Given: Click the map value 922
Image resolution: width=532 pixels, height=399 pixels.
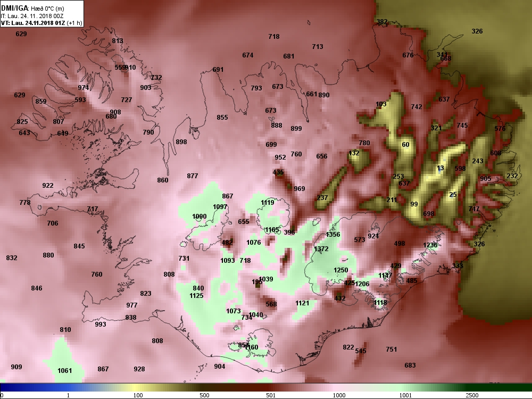Looking at the screenshot, I should pos(48,185).
